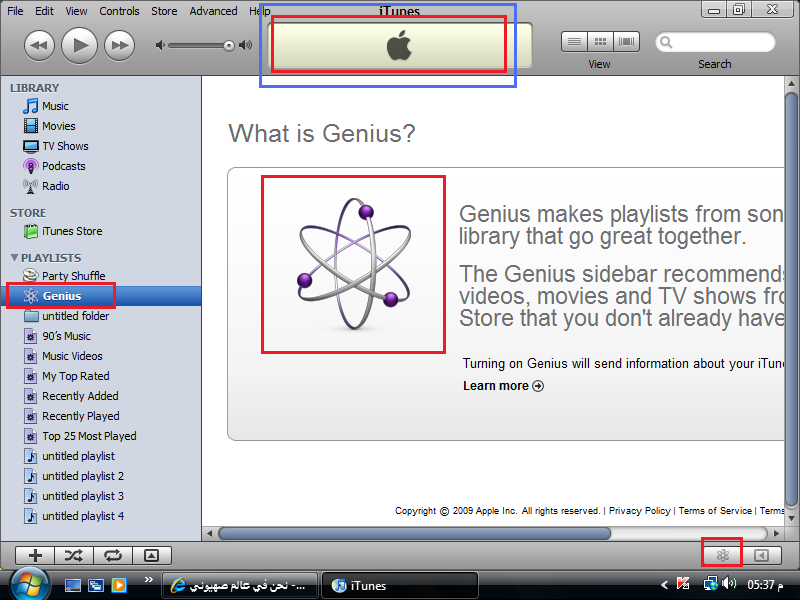Screen dimensions: 800x600
Task: Click the high-volume speaker icon
Action: point(245,45)
